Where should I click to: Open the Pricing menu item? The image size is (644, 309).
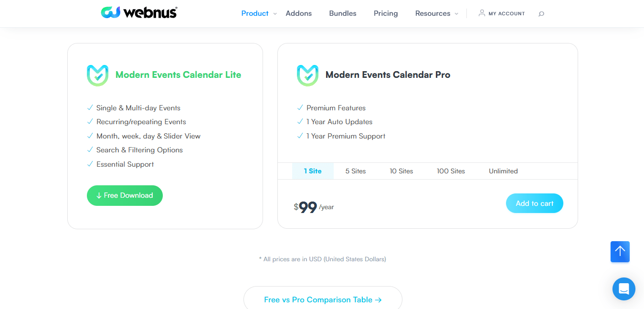(x=385, y=13)
